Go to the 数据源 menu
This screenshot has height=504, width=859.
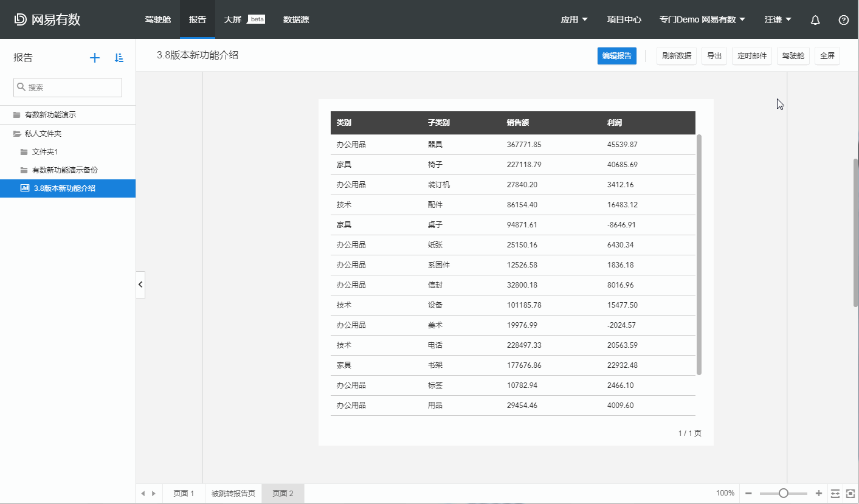[296, 19]
